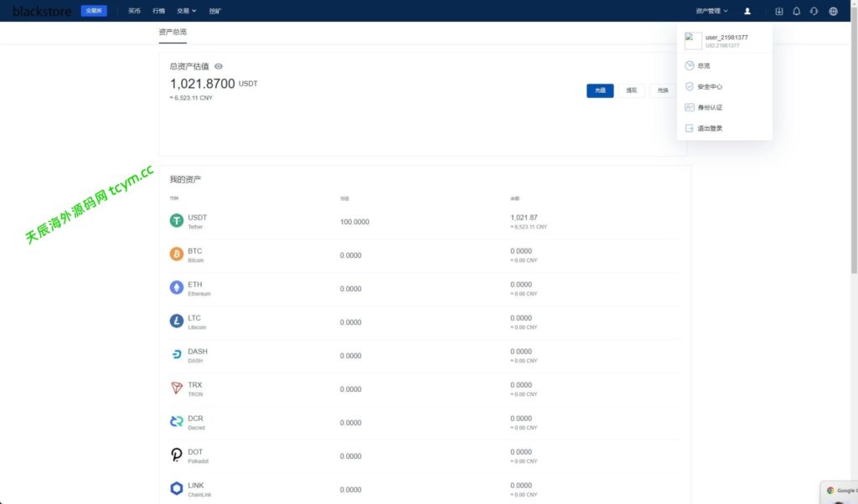858x504 pixels.
Task: Expand the 资产管理 dropdown
Action: click(711, 11)
